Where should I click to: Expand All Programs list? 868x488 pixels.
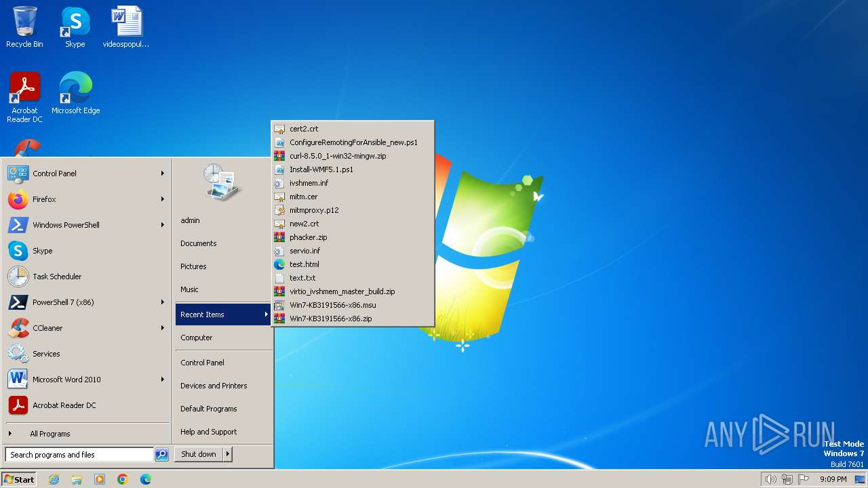point(86,434)
